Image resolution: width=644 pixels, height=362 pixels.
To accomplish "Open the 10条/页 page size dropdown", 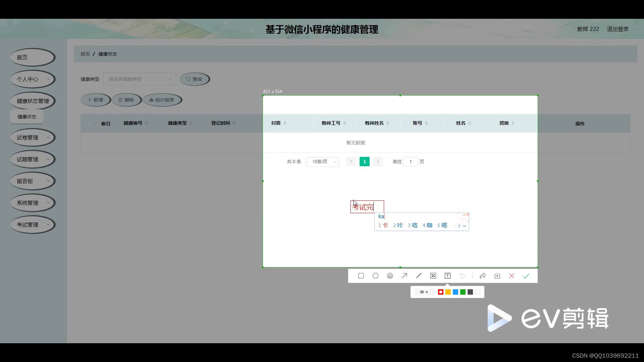I will click(x=323, y=162).
